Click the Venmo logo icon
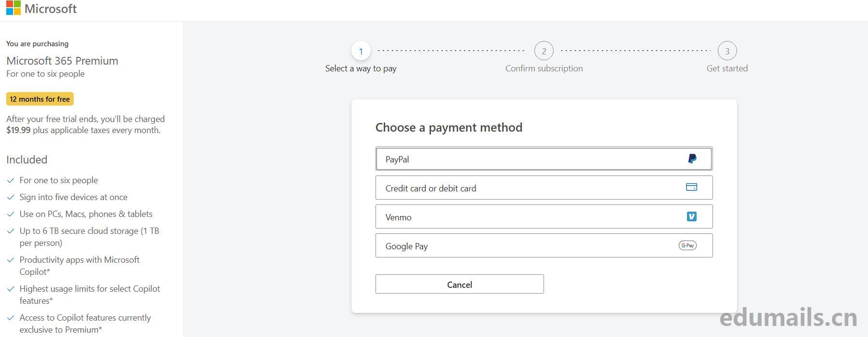Screen dimensions: 868x337 [x=691, y=216]
